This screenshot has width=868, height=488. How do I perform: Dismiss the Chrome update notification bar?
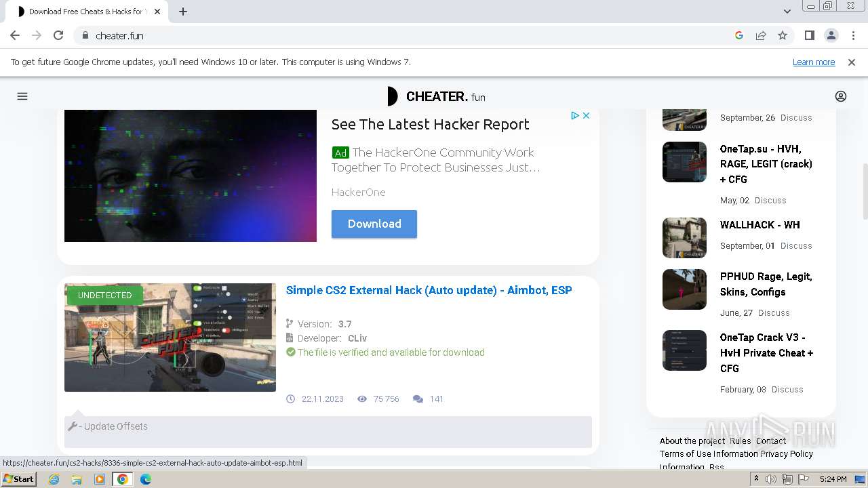pos(852,62)
